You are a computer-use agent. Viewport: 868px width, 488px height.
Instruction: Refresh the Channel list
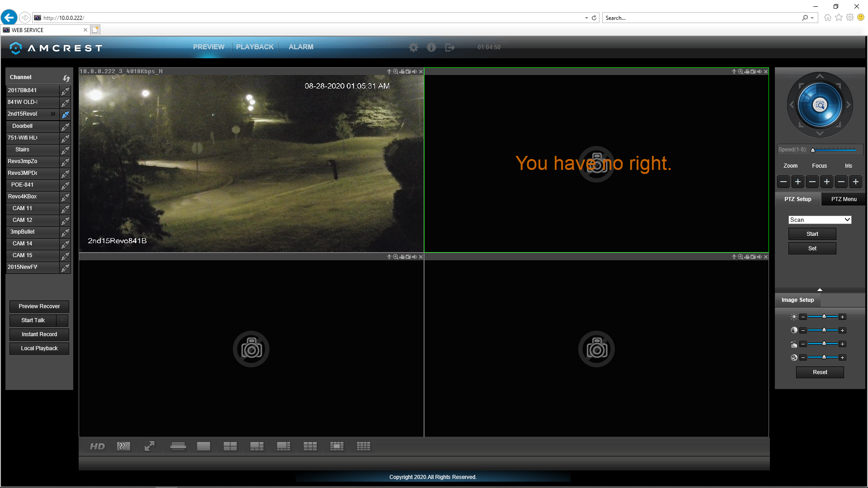(66, 78)
